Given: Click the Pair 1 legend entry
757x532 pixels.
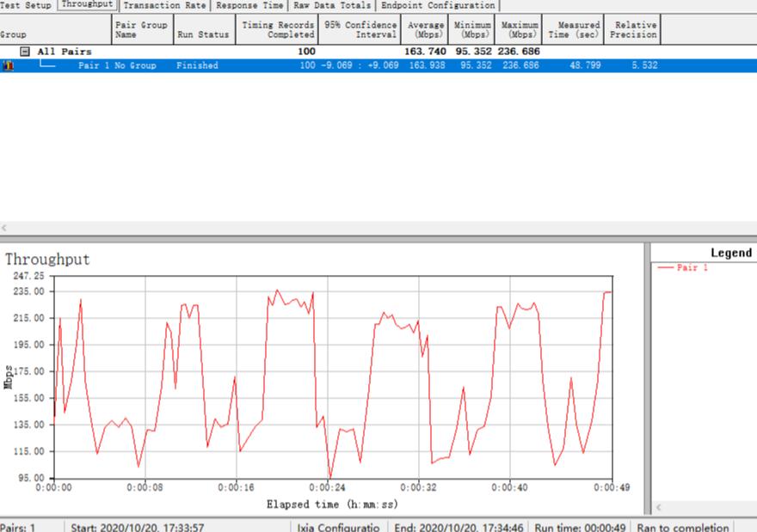Looking at the screenshot, I should click(683, 267).
